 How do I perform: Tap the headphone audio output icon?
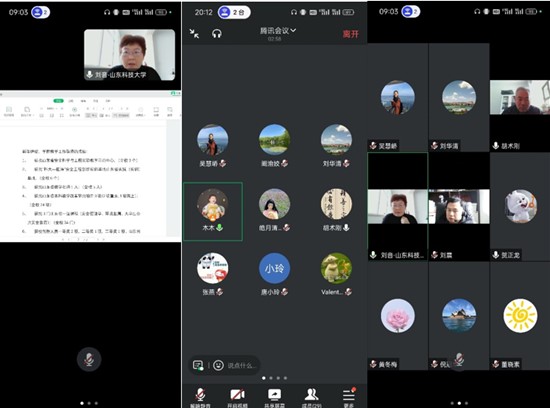(217, 34)
